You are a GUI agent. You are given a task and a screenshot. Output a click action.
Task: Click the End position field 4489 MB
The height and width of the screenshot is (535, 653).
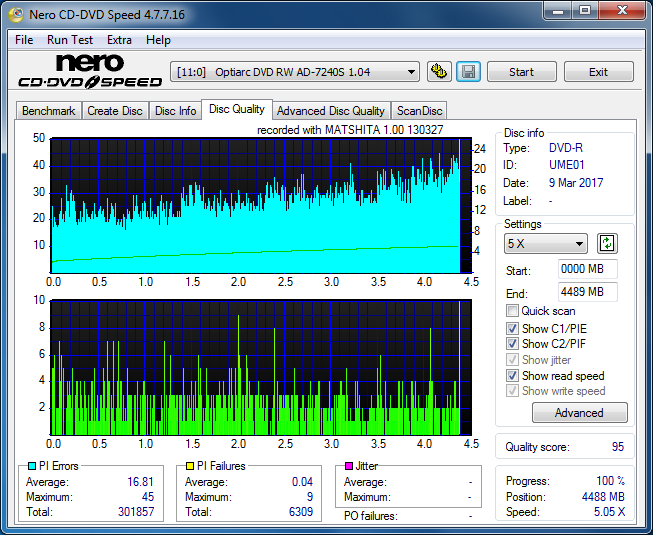point(588,292)
